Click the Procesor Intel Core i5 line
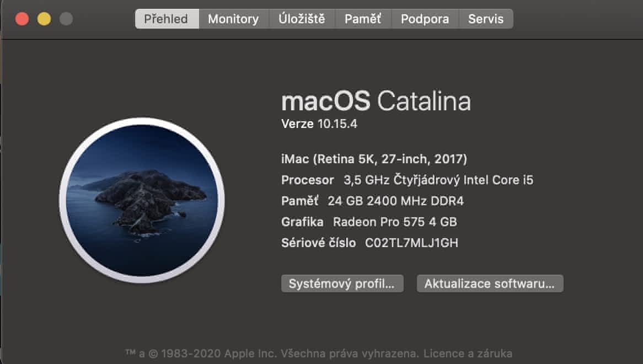Image resolution: width=643 pixels, height=364 pixels. pyautogui.click(x=407, y=180)
